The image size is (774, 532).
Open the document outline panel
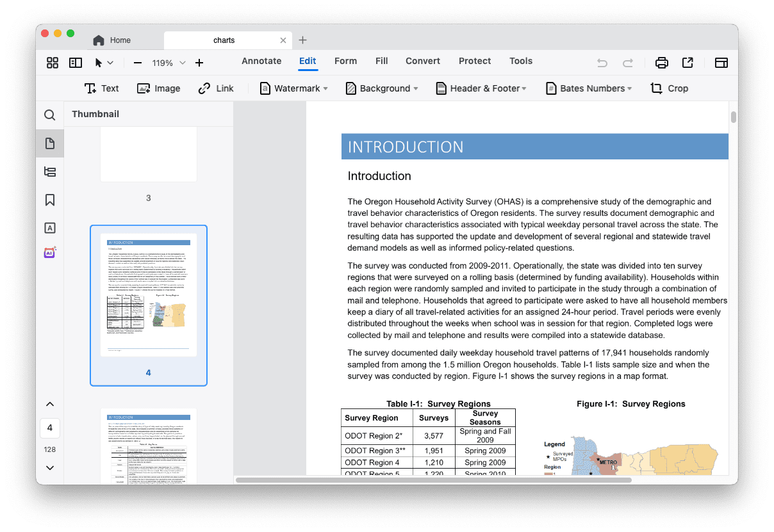pos(49,172)
